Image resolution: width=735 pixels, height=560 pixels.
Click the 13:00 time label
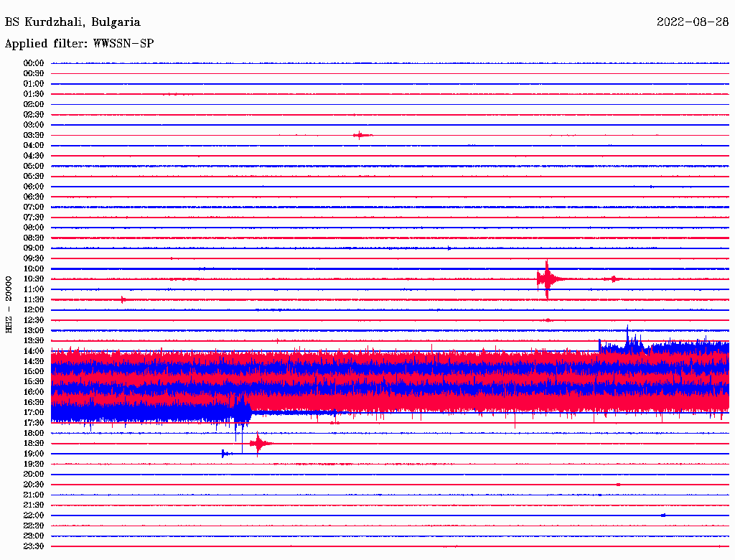tap(34, 330)
